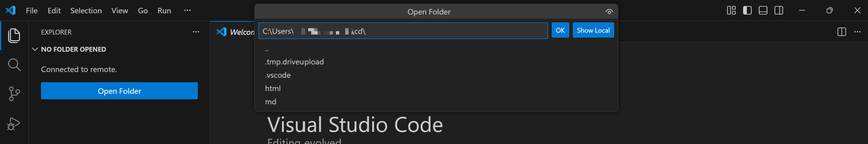
Task: Open Explorer views and more actions menu
Action: (x=196, y=32)
